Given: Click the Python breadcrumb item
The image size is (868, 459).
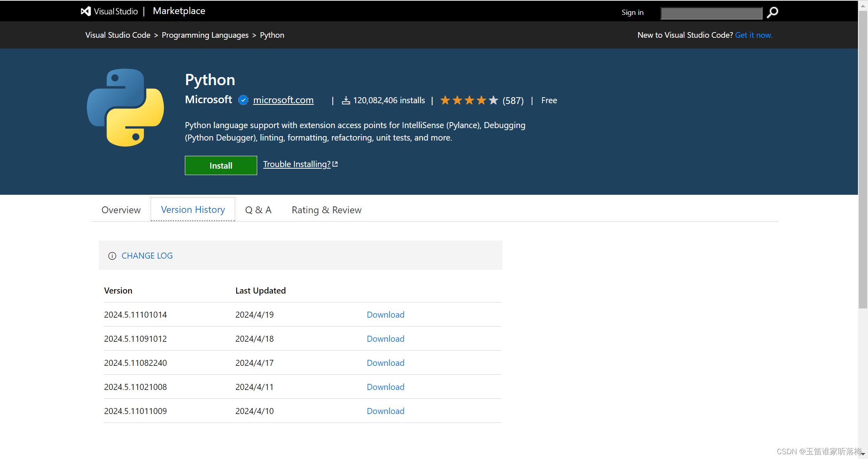Looking at the screenshot, I should click(272, 35).
